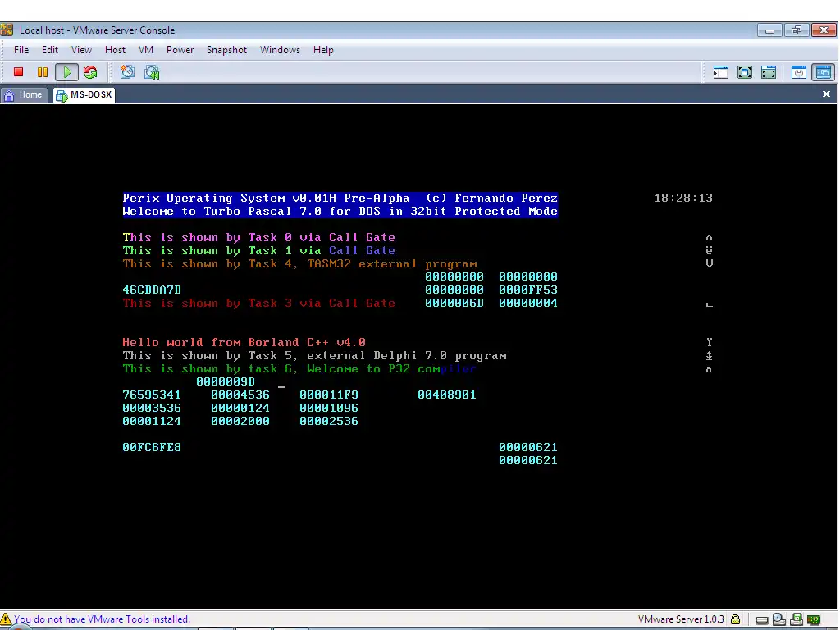This screenshot has width=840, height=630.
Task: Click the red 'Task 3 via Call Gate' line
Action: pyautogui.click(x=258, y=303)
